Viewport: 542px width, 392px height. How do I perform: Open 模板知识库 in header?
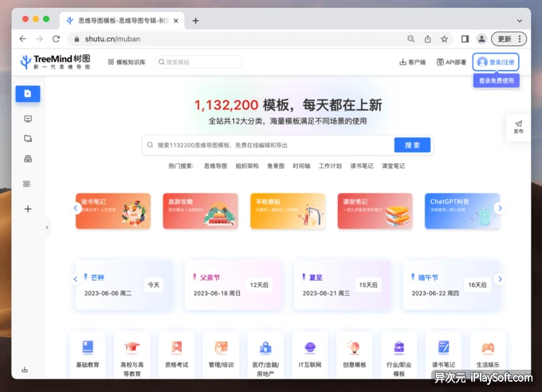point(127,62)
